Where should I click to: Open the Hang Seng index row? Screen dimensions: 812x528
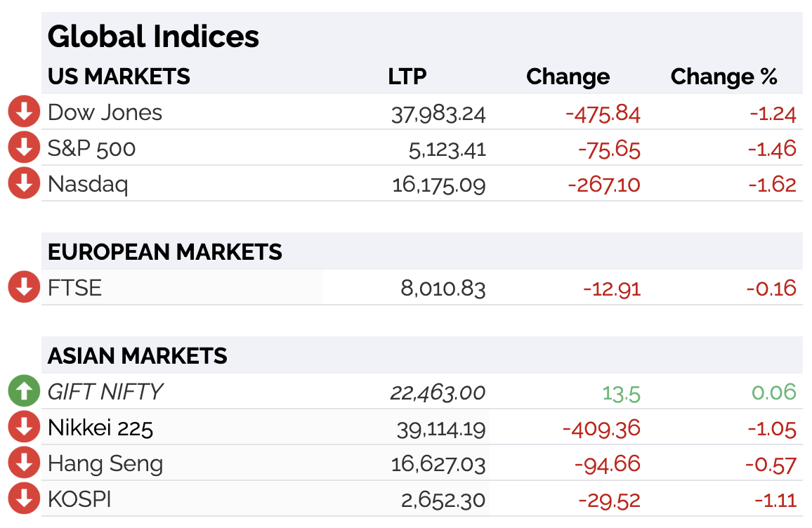coord(422,463)
